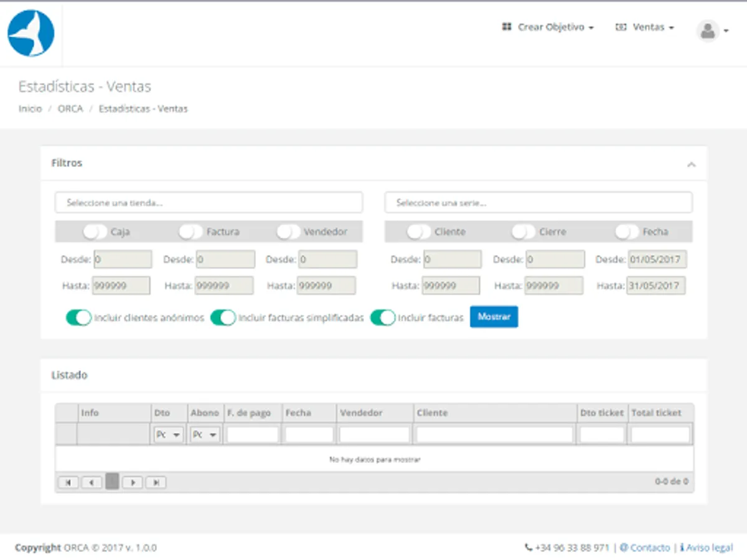Screen dimensions: 747x560
Task: Disable Incluir facturas simplificadas switch
Action: coord(223,318)
